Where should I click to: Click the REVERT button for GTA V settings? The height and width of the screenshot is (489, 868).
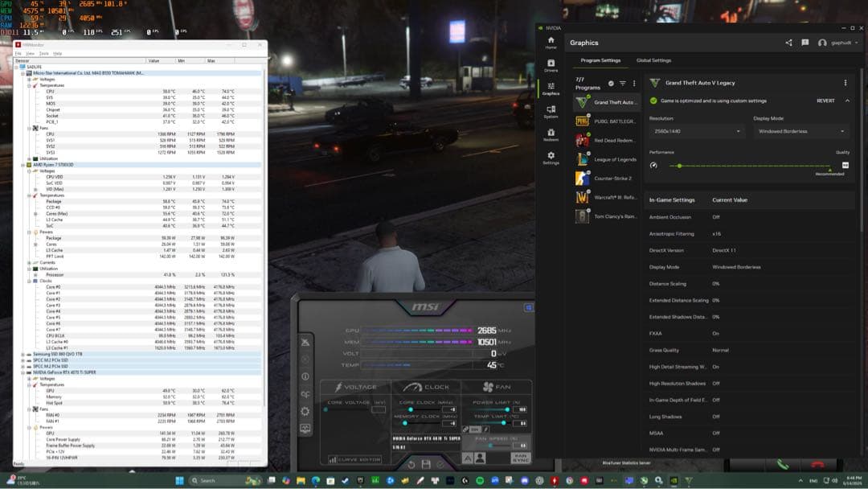(x=826, y=101)
